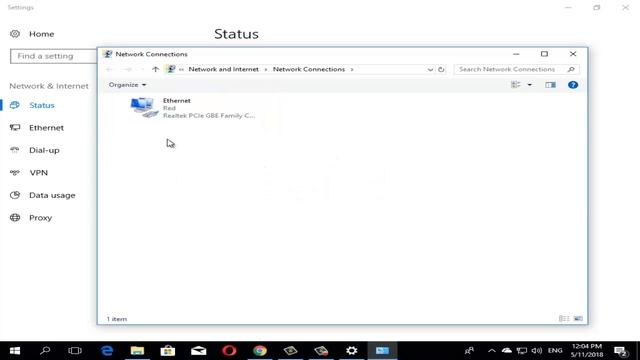This screenshot has width=640, height=360.
Task: Open OneDrive cloud tray icon
Action: click(507, 351)
